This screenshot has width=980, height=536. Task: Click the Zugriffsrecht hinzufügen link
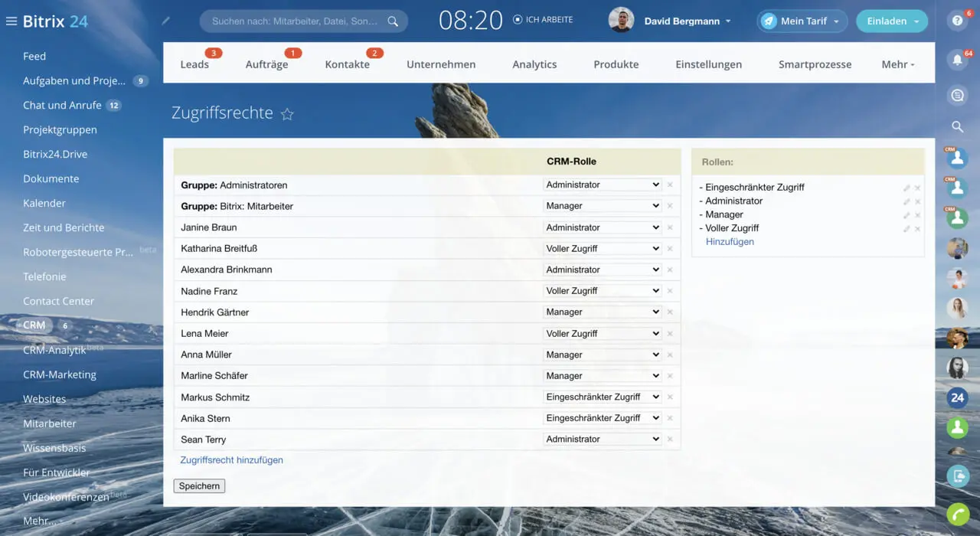[x=231, y=460]
